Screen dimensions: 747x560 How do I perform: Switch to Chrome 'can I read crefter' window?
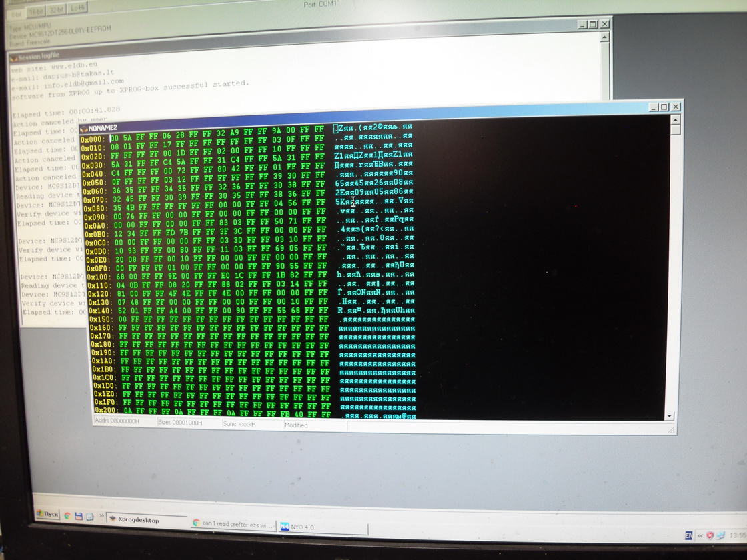tap(233, 524)
